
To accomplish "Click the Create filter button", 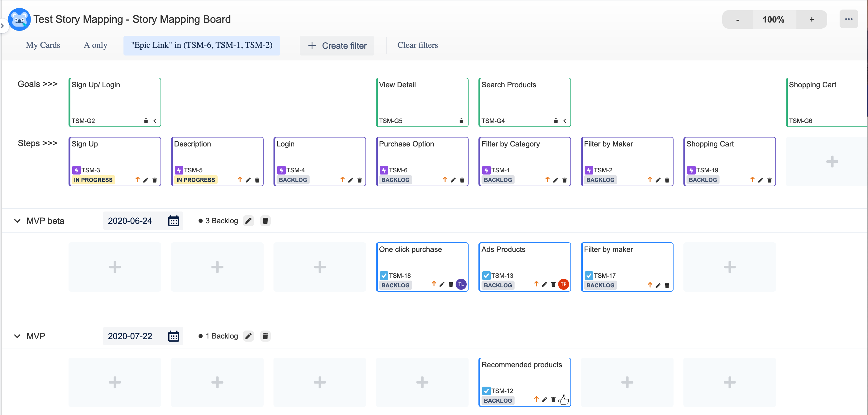I will click(337, 46).
